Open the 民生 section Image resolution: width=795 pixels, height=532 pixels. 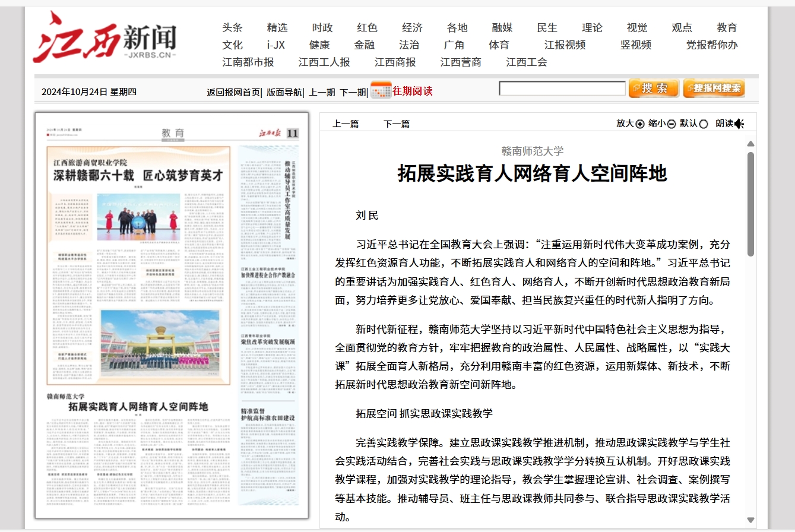click(547, 27)
